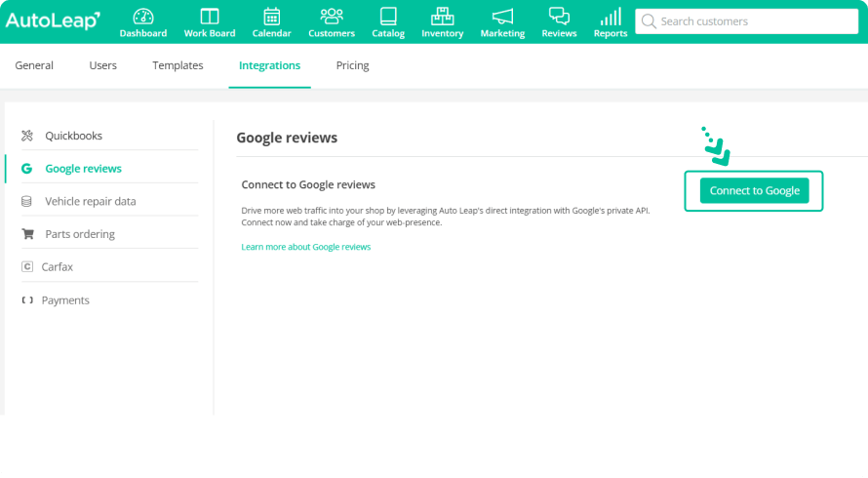
Task: Follow Learn more about Google reviews link
Action: [305, 247]
